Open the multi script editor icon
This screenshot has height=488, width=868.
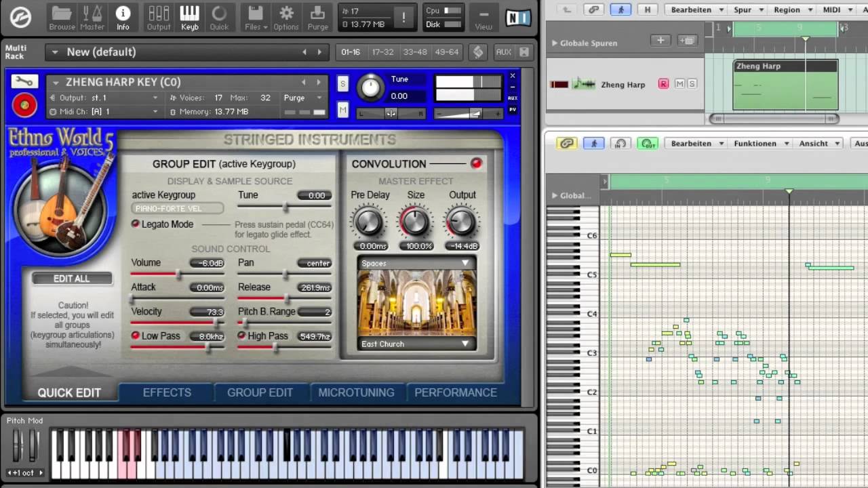[x=478, y=52]
